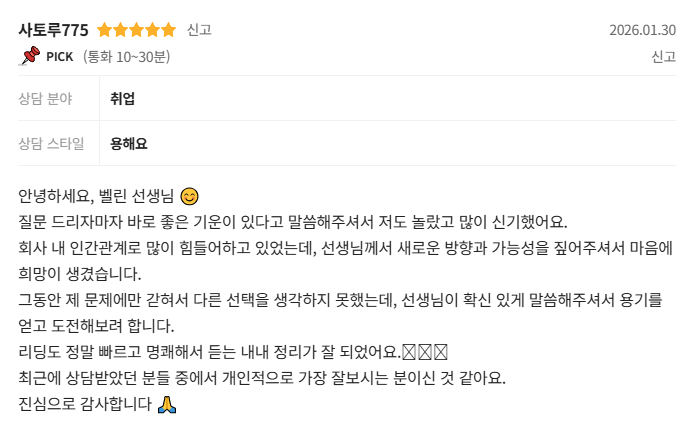The width and height of the screenshot is (699, 426).
Task: Click the 신고 link beside the rating stars
Action: [199, 30]
